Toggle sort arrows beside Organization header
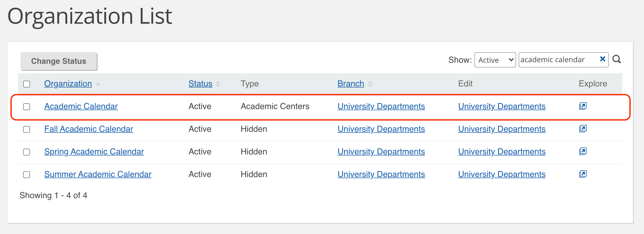Screen dimensions: 644x234 pyautogui.click(x=98, y=84)
